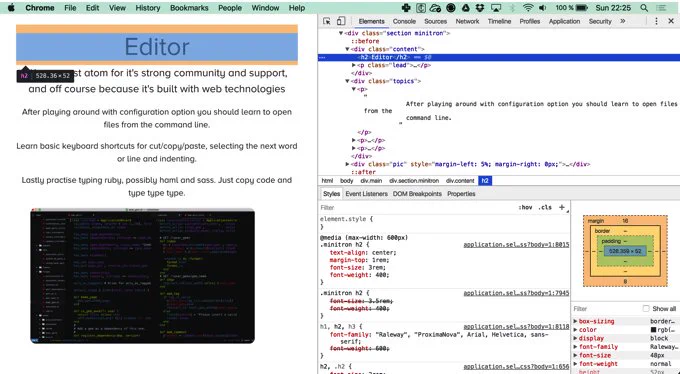Select body in the breadcrumb bar
The width and height of the screenshot is (680, 374).
[x=347, y=181]
